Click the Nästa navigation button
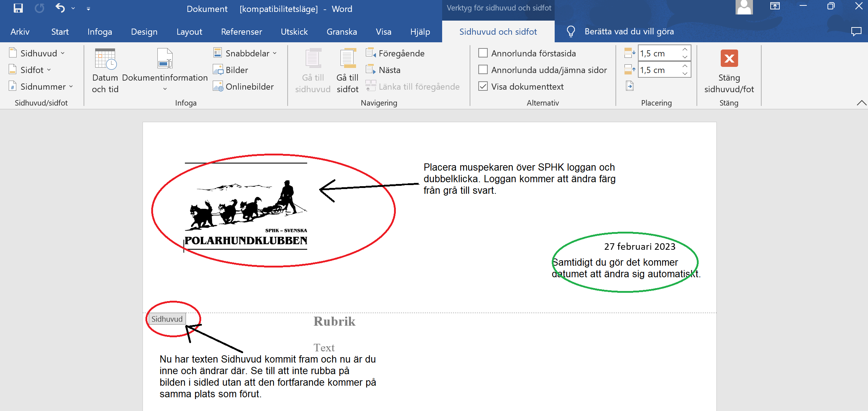This screenshot has width=868, height=411. (x=383, y=70)
